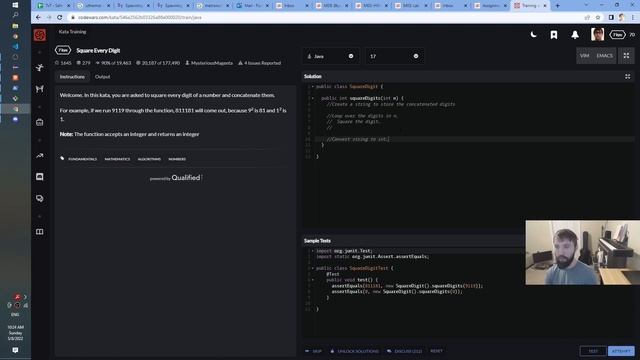Screen dimensions: 640x360
Task: Collapse the SquareDigitTest class fold arrow
Action: click(313, 268)
